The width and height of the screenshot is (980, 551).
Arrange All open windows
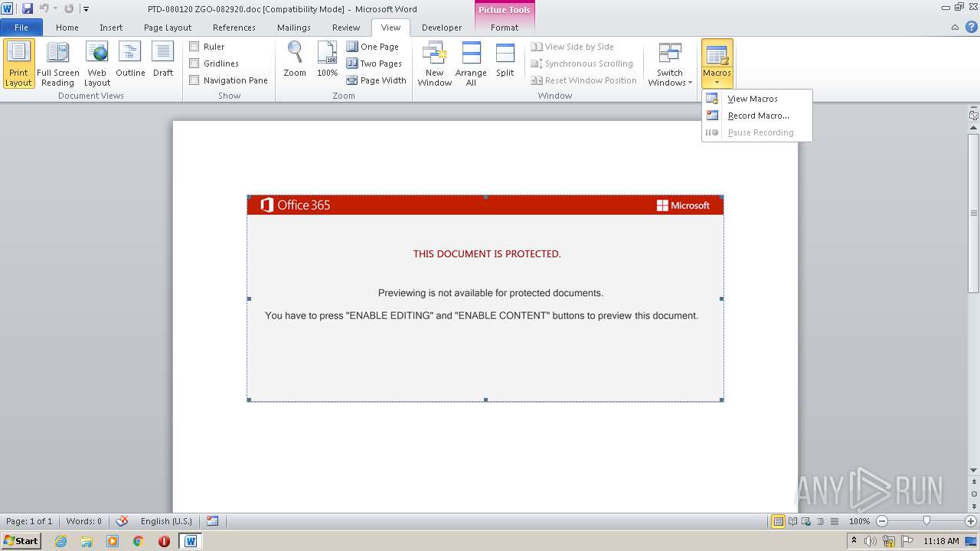click(x=471, y=64)
